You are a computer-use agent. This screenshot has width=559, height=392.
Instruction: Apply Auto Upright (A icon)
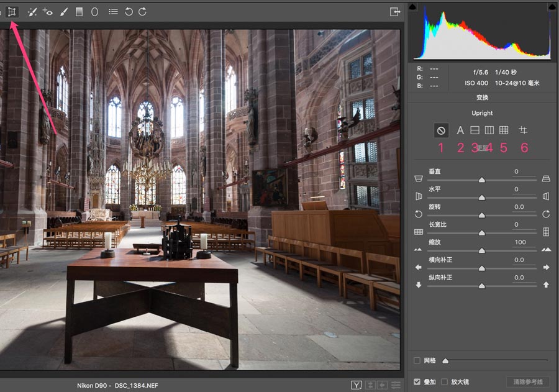(460, 130)
